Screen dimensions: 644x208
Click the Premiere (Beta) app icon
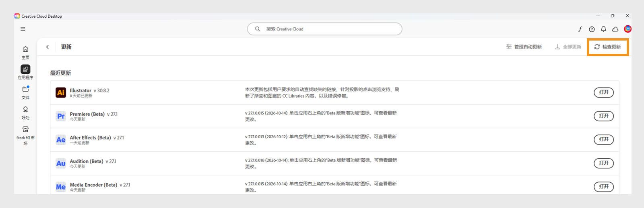pyautogui.click(x=61, y=116)
